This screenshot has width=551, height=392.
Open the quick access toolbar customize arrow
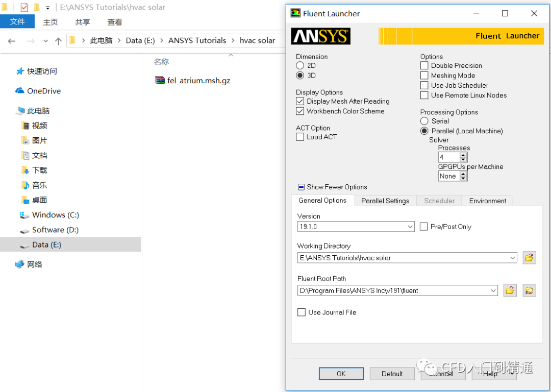pyautogui.click(x=47, y=7)
